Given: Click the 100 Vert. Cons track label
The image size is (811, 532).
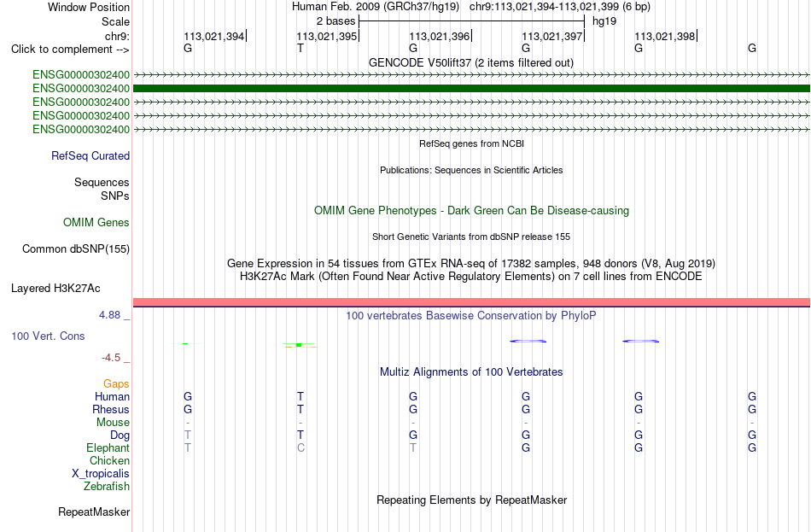Looking at the screenshot, I should click(48, 336).
